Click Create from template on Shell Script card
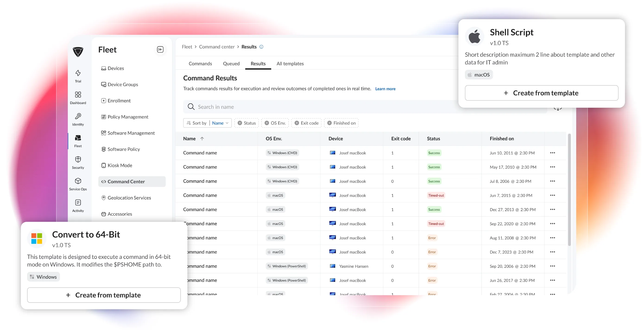Screen dimensions: 644x330 point(541,93)
